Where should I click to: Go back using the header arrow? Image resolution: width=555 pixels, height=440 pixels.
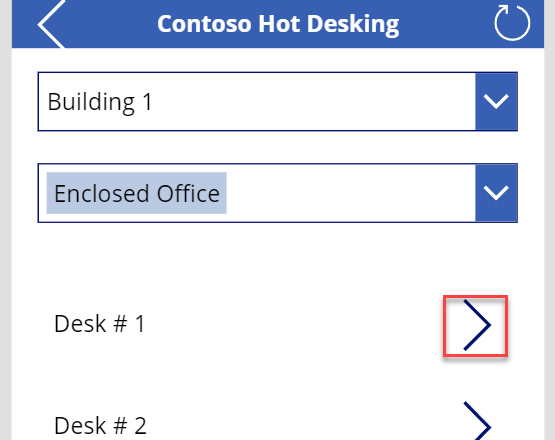tap(51, 24)
